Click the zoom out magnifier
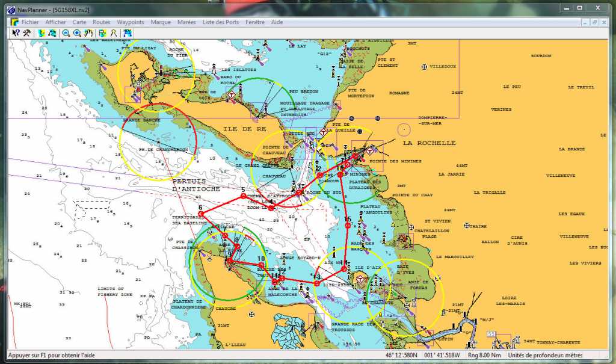616x364 pixels. tap(67, 33)
